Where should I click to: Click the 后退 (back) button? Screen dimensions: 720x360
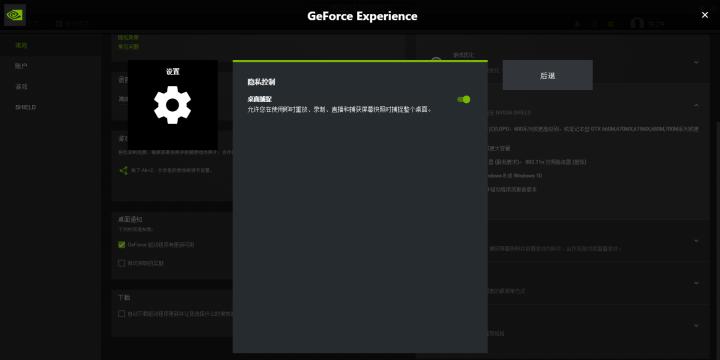pos(547,75)
